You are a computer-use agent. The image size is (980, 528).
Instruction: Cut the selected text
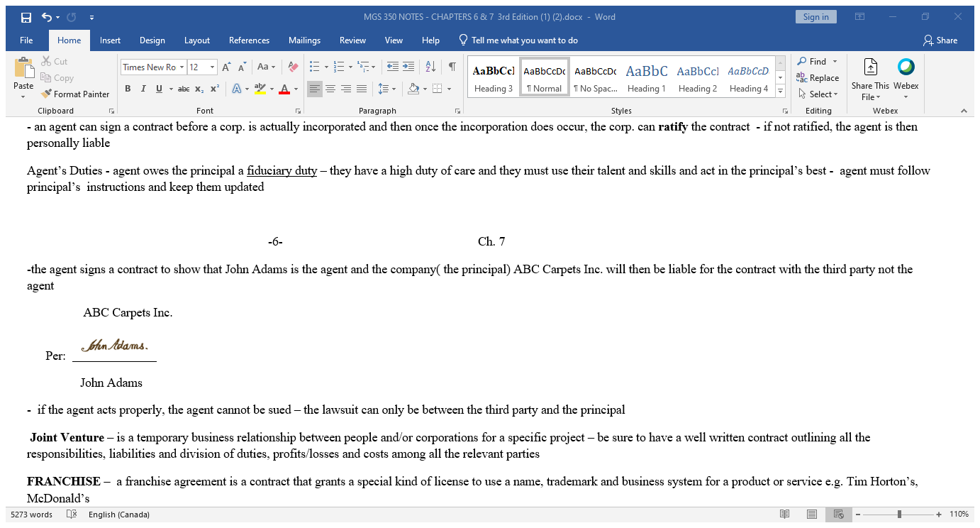coord(55,62)
